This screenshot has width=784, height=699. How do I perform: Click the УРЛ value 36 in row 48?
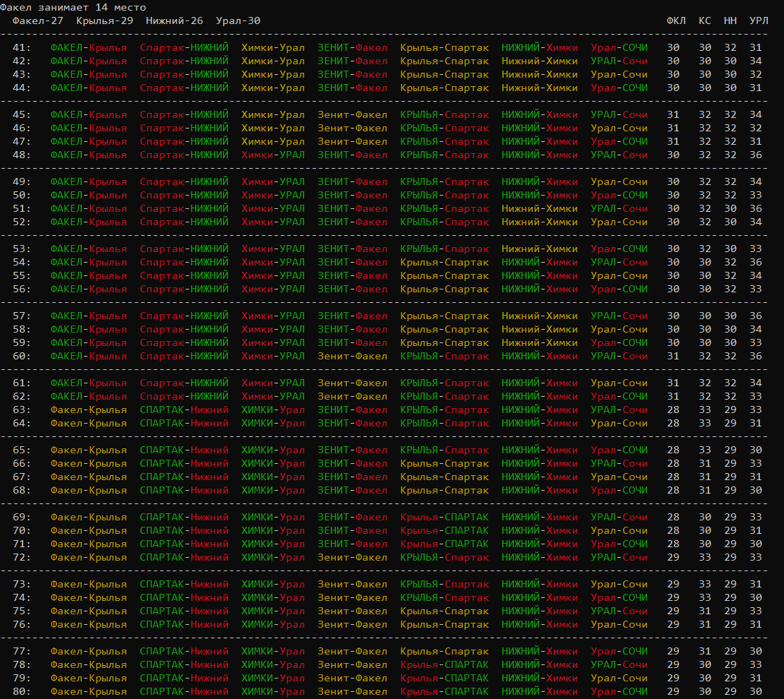pyautogui.click(x=756, y=155)
